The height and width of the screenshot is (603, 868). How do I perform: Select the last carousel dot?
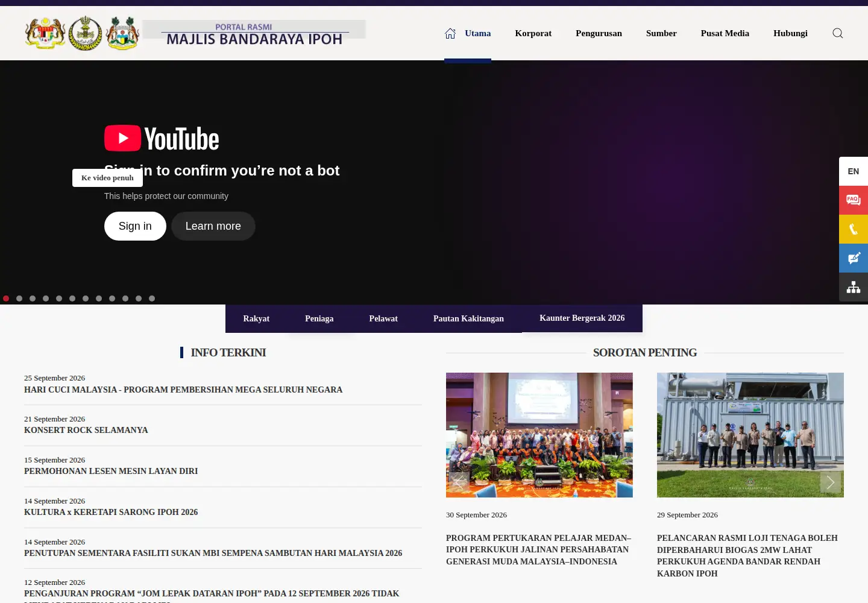[x=152, y=298]
